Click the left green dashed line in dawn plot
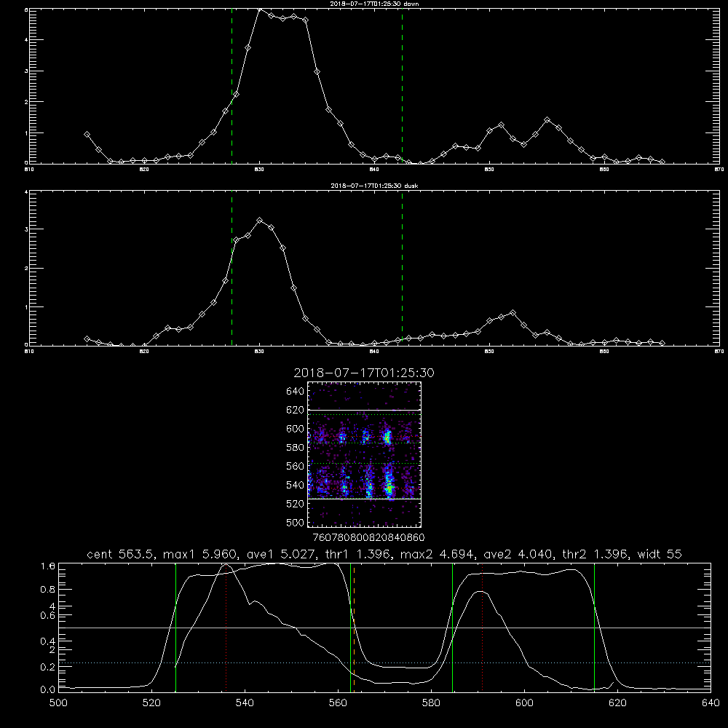728x728 pixels. point(232,88)
